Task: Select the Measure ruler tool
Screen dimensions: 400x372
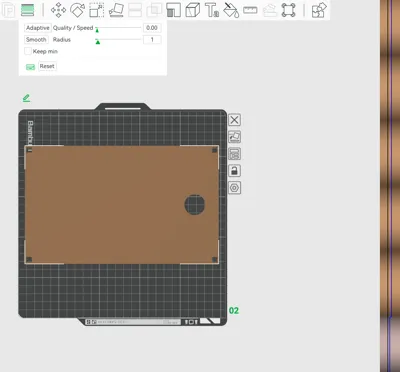Action: pos(250,10)
